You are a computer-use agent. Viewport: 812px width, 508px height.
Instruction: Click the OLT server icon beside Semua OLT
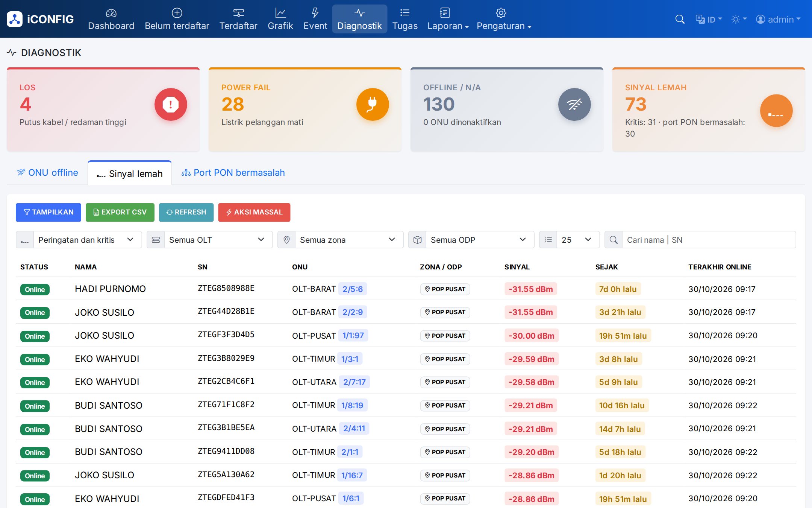156,240
